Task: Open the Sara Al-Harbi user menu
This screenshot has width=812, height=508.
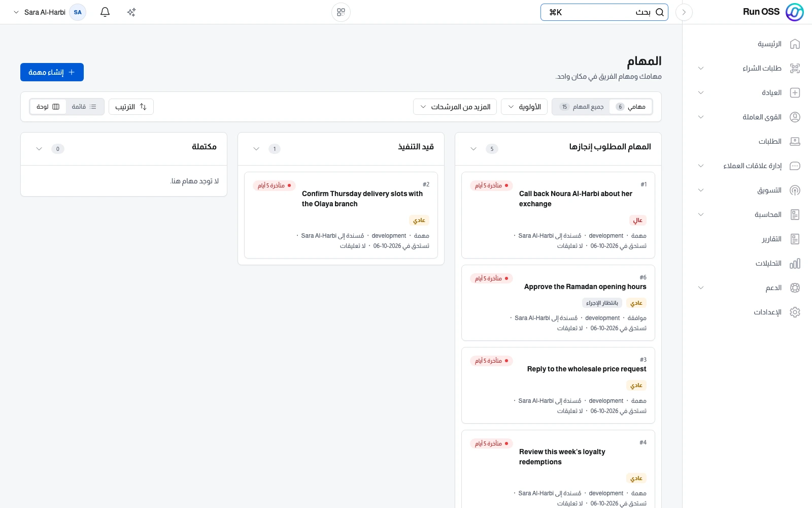Action: (49, 12)
